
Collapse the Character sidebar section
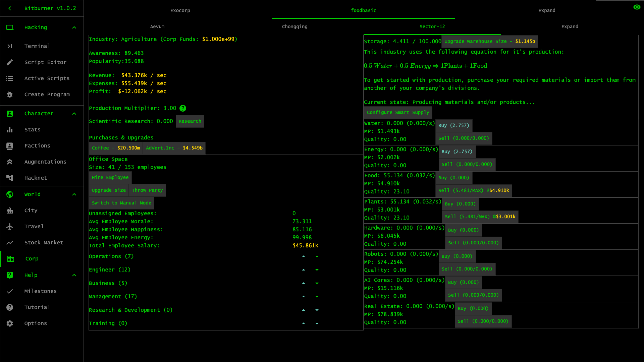(x=74, y=114)
